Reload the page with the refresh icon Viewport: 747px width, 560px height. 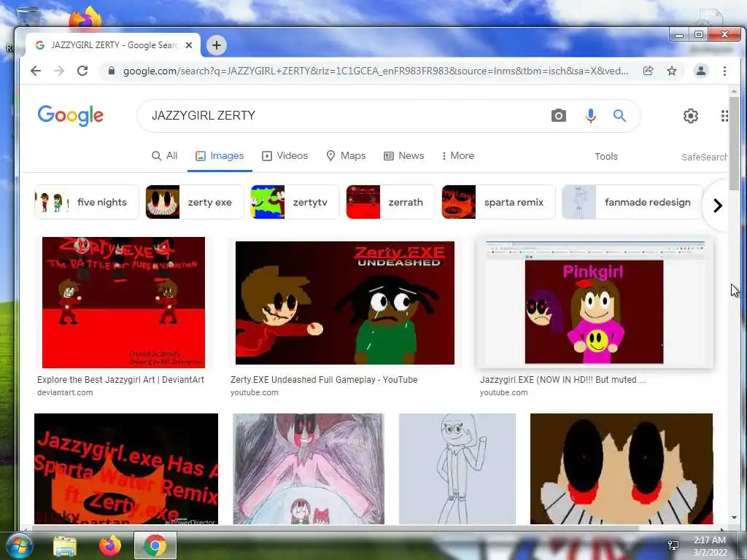[x=82, y=71]
